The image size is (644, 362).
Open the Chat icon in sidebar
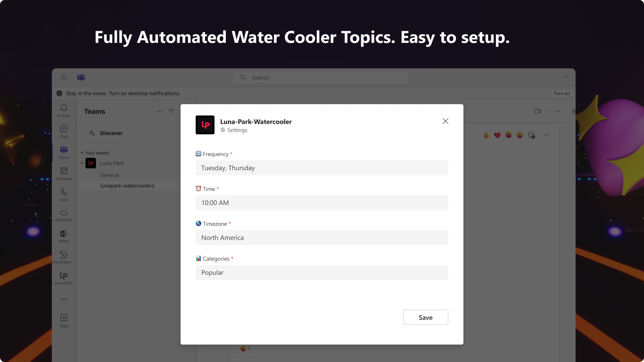click(64, 131)
